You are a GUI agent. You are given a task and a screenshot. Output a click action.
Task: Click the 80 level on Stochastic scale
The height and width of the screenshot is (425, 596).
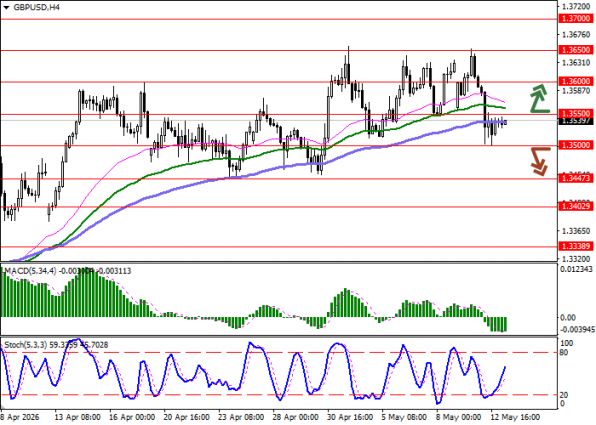(564, 353)
